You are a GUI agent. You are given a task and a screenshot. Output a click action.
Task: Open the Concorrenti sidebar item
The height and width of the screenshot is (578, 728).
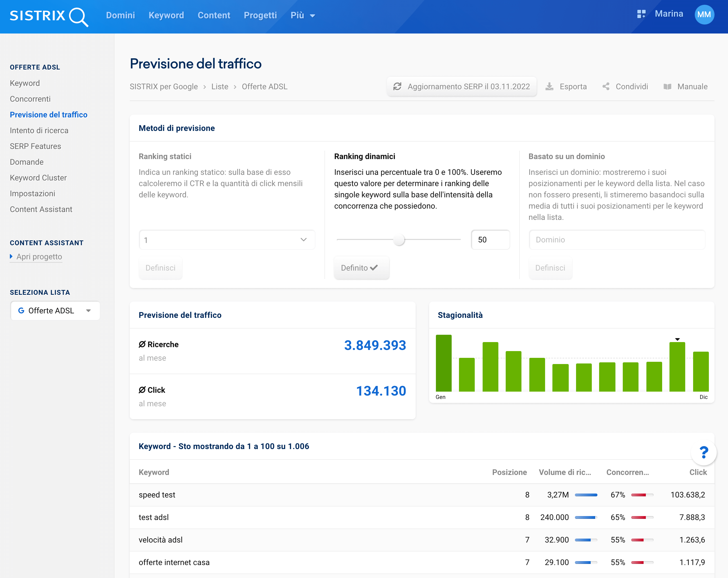tap(30, 99)
